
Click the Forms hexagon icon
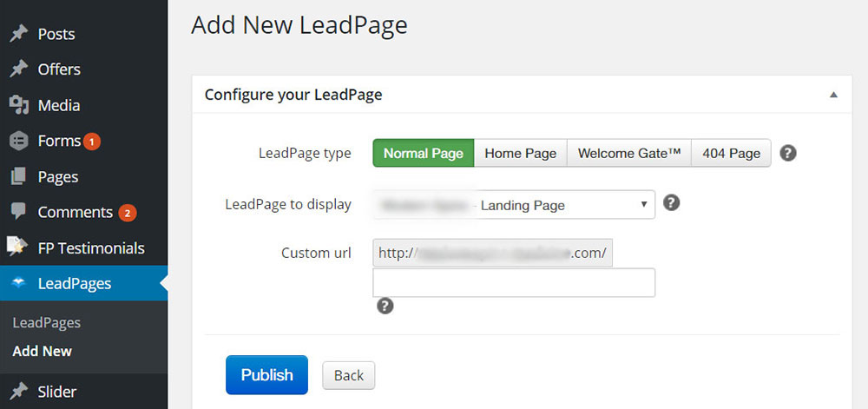[x=19, y=142]
